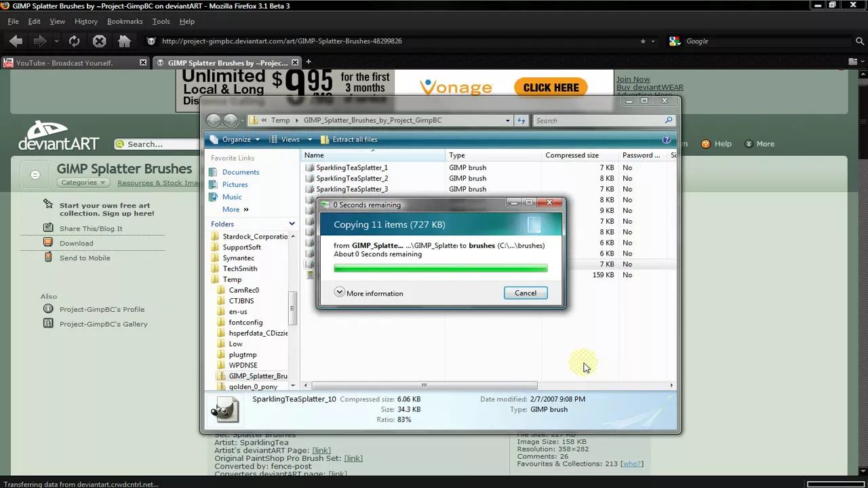Open the Categories dropdown on deviantART
Viewport: 868px width, 488px height.
pyautogui.click(x=83, y=182)
